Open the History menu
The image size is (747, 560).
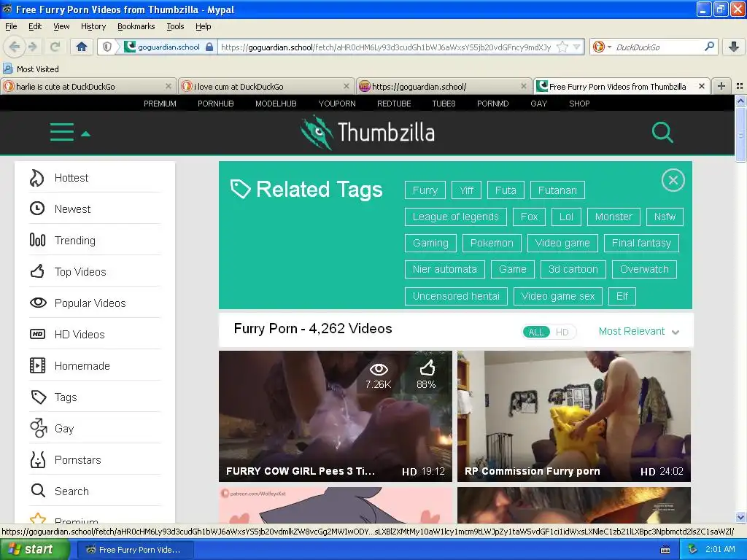pos(93,26)
